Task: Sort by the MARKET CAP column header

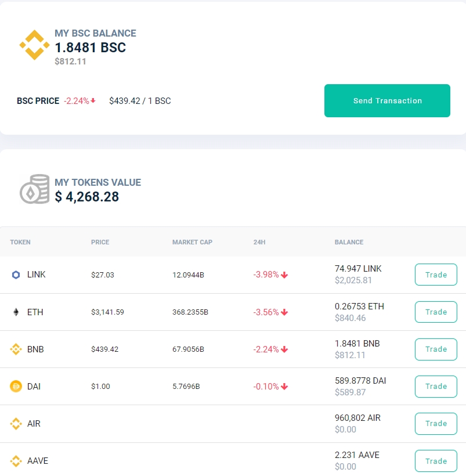Action: 192,242
